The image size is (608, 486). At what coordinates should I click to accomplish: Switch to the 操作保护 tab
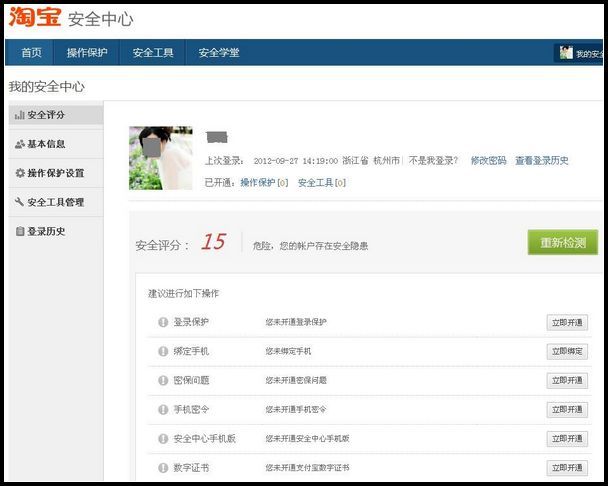(x=87, y=53)
